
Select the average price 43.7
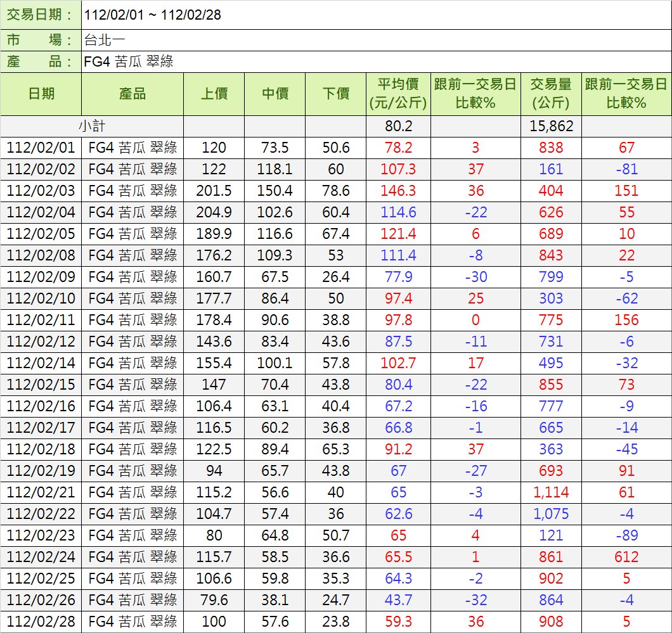[398, 600]
